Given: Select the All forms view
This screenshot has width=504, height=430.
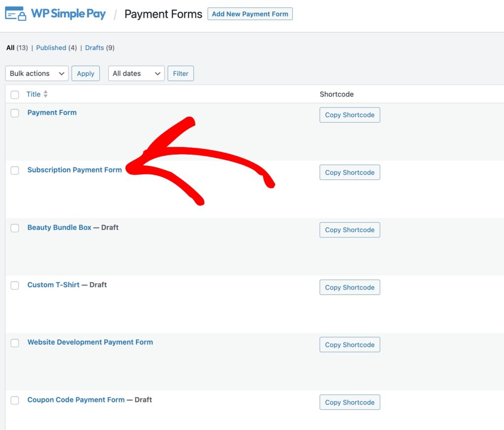Looking at the screenshot, I should pyautogui.click(x=10, y=48).
